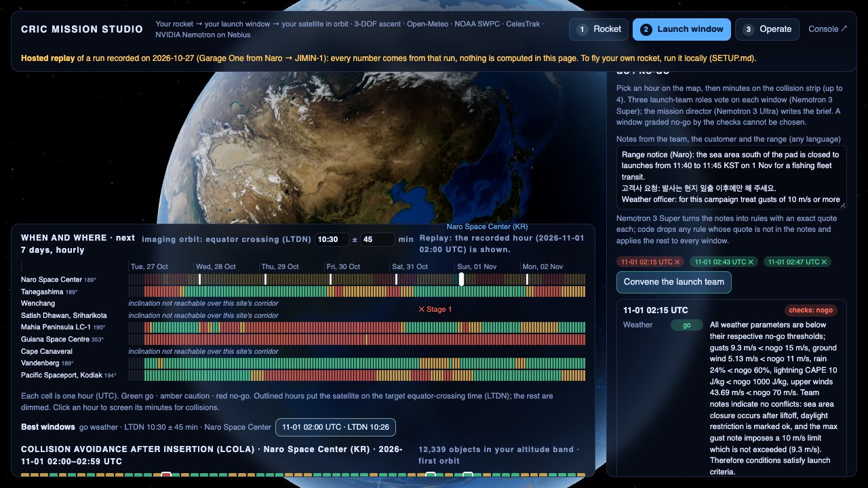Switch to the Rocket step tab

pyautogui.click(x=599, y=29)
